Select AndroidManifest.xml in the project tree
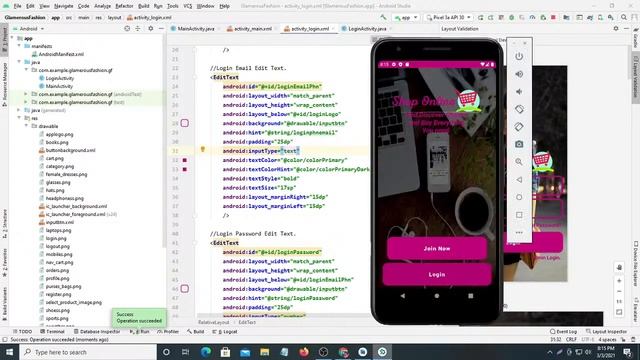The height and width of the screenshot is (360, 640). click(x=61, y=54)
